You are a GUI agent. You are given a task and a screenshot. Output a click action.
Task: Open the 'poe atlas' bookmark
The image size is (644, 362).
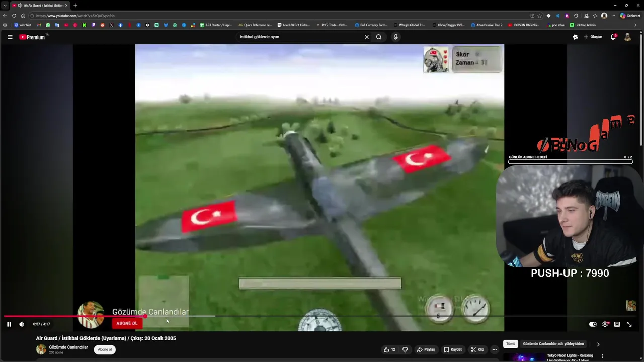(555, 25)
